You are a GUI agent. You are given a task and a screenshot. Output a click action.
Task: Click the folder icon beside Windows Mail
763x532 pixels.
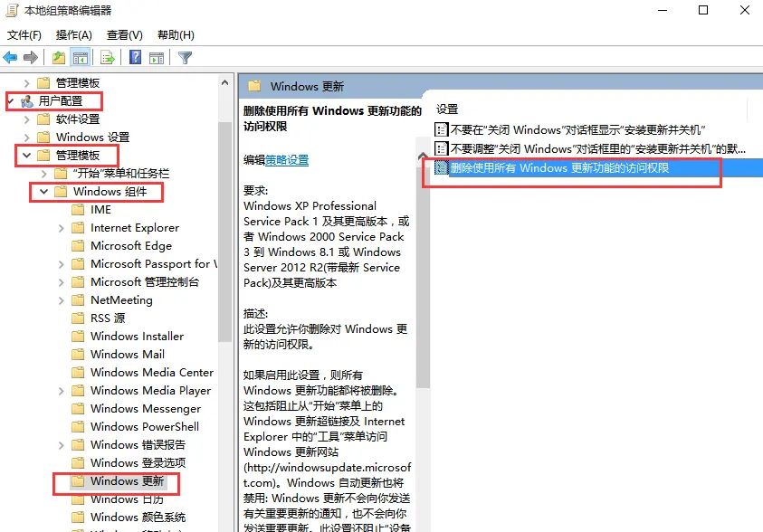pyautogui.click(x=78, y=354)
